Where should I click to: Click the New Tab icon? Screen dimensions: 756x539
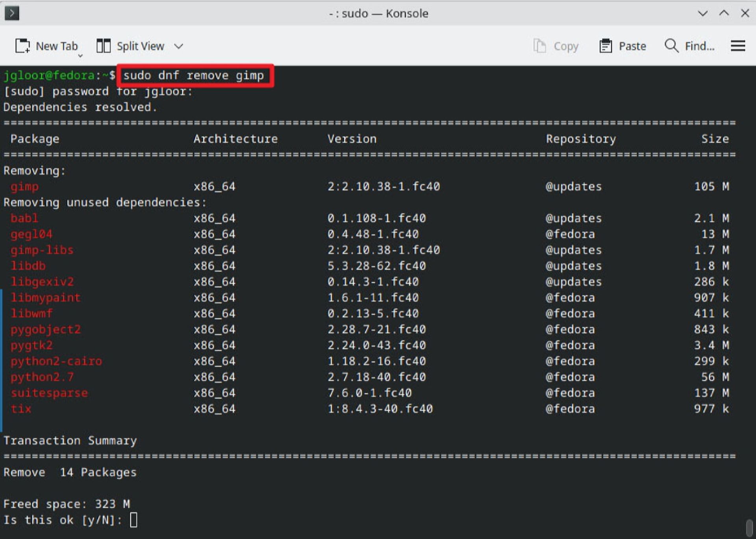coord(23,46)
